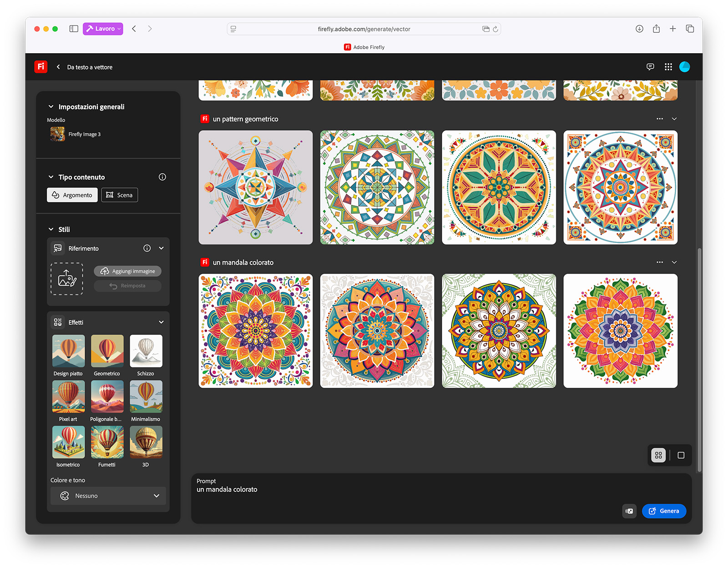Toggle Safari sidebar panel

pos(74,29)
